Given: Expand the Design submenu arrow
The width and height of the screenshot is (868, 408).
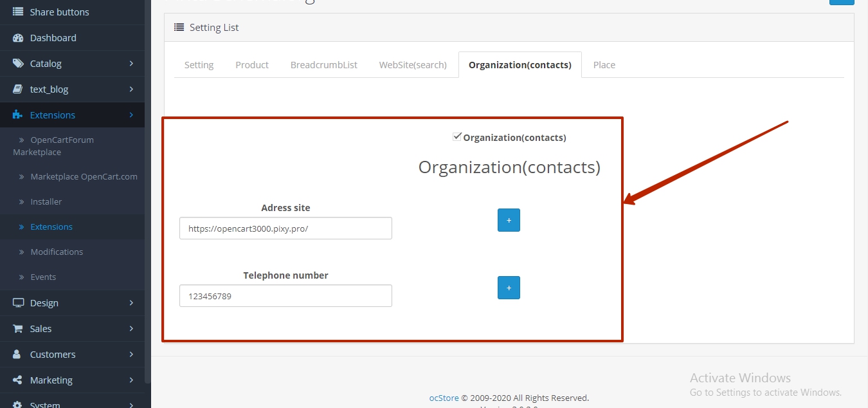Looking at the screenshot, I should (x=131, y=303).
